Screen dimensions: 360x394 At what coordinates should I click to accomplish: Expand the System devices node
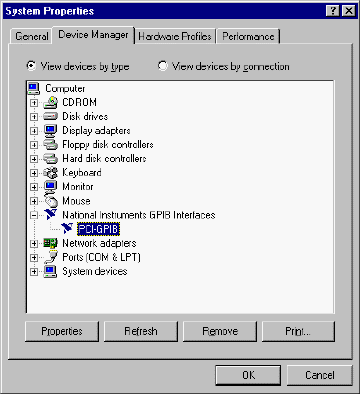tap(34, 272)
